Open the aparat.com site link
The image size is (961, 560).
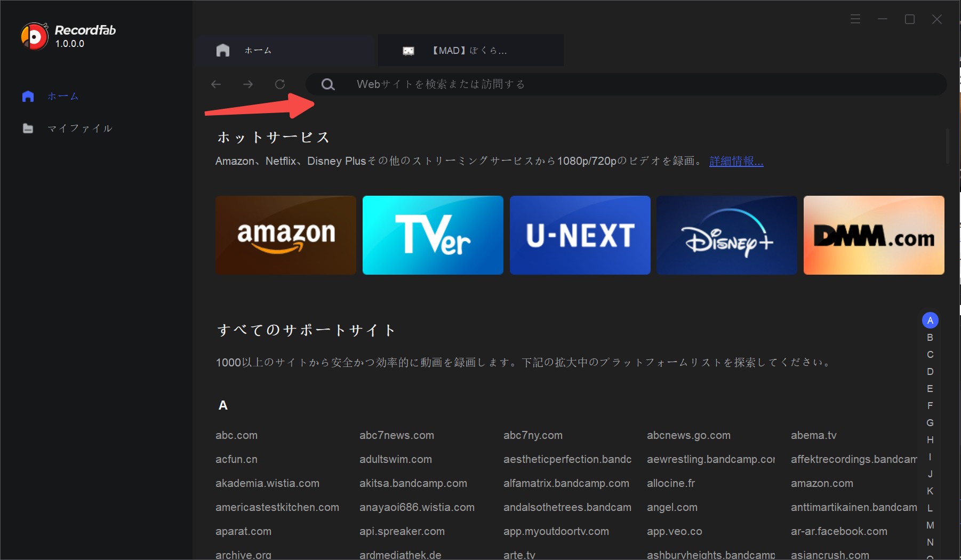(243, 531)
